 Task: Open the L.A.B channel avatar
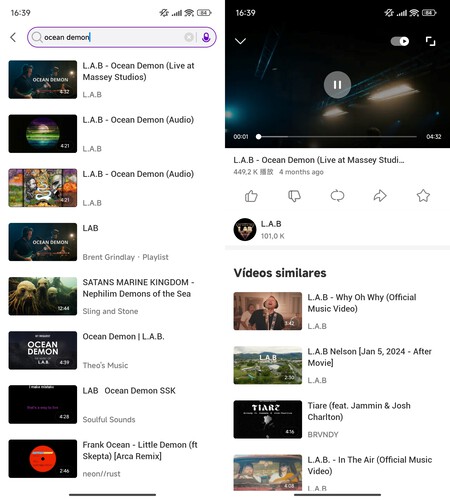click(x=245, y=229)
